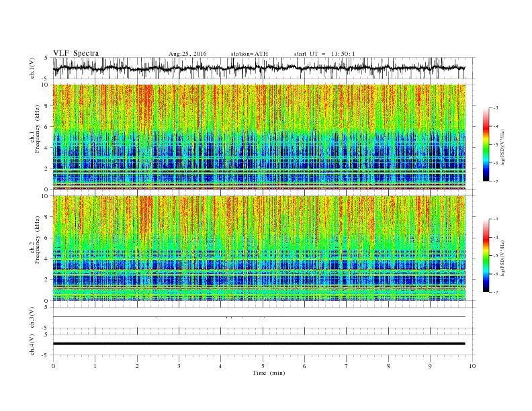
Task: Click the "8" kHz tick on ch.1 spectrogram
Action: tap(46, 106)
